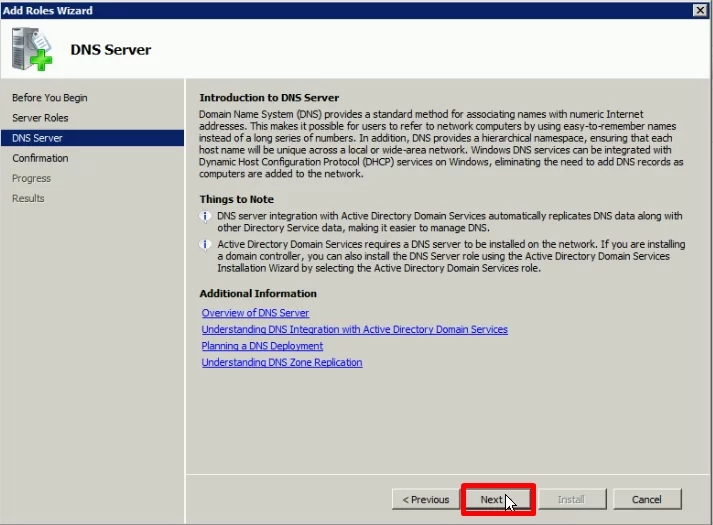Click Next to continue the wizard
Image resolution: width=713 pixels, height=525 pixels.
pos(497,499)
